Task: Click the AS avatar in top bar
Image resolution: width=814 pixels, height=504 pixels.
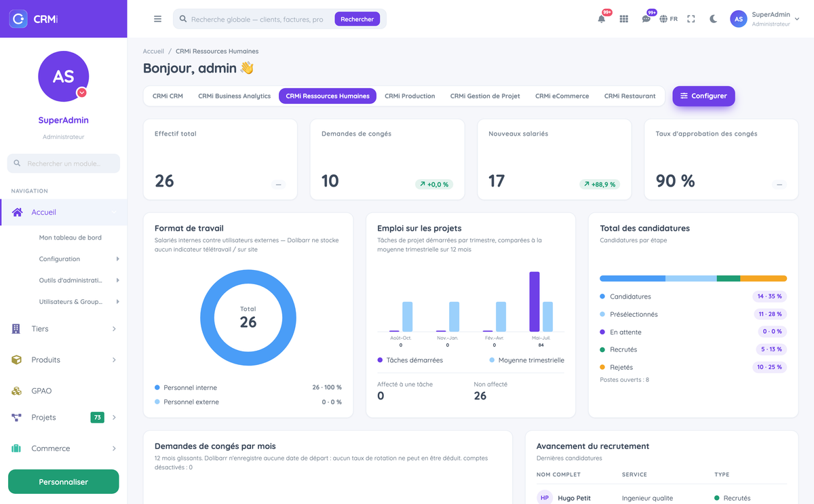Action: click(739, 19)
